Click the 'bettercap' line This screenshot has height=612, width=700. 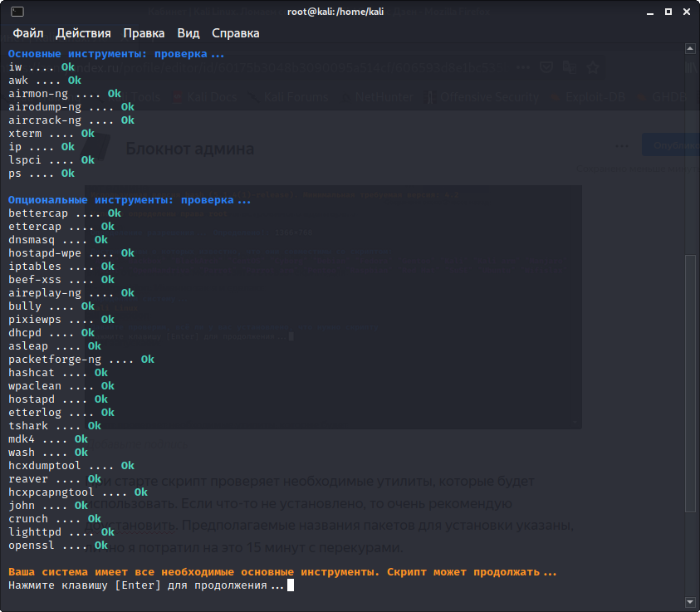tap(65, 213)
